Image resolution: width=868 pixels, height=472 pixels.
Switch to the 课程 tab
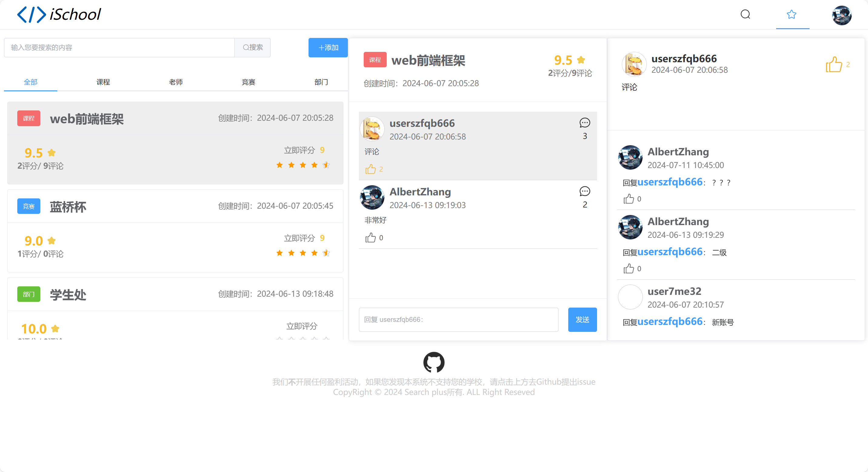click(103, 82)
